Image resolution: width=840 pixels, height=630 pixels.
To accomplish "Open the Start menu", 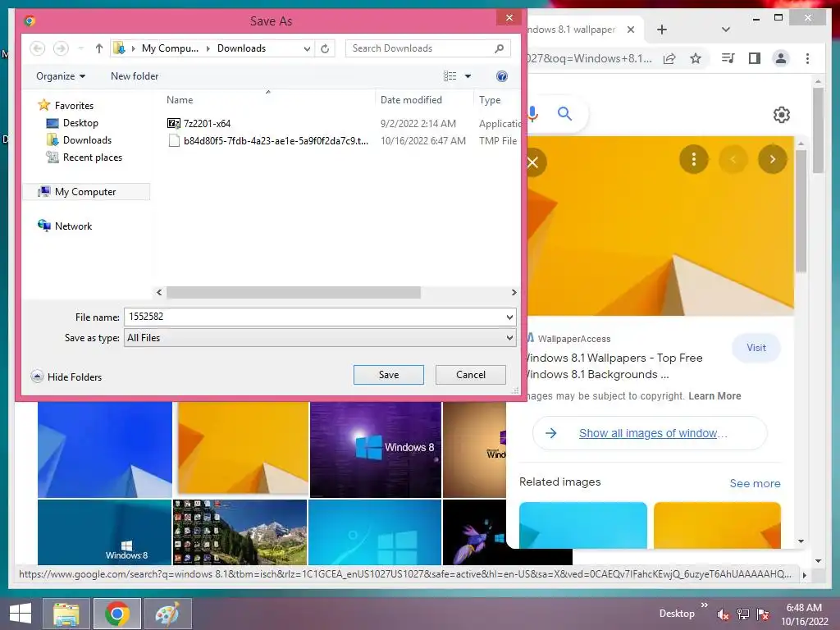I will pyautogui.click(x=21, y=614).
